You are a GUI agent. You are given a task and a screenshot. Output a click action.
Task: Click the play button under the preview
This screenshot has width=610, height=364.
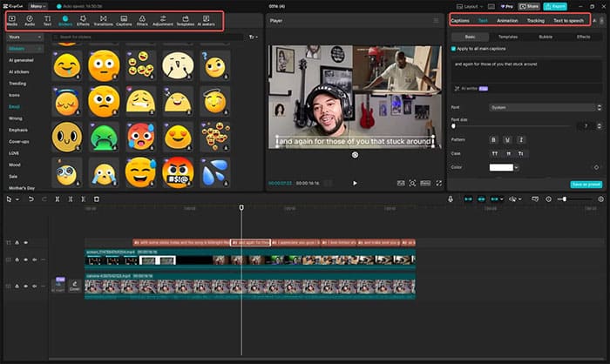[x=355, y=183]
